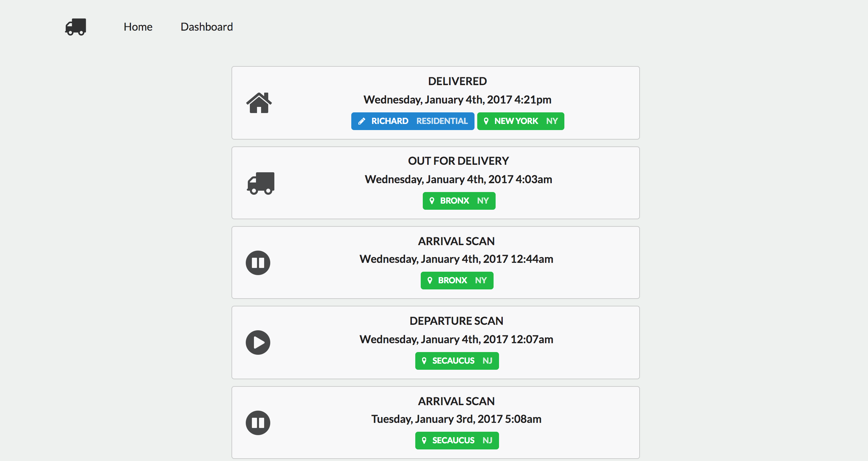Click the pencil icon in Richard Residential badge

[362, 121]
